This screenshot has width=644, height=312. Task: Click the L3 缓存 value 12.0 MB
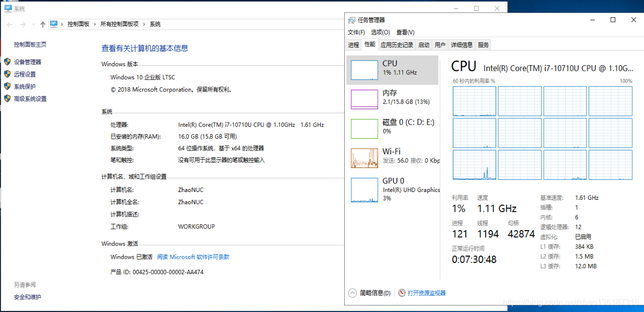pos(586,266)
